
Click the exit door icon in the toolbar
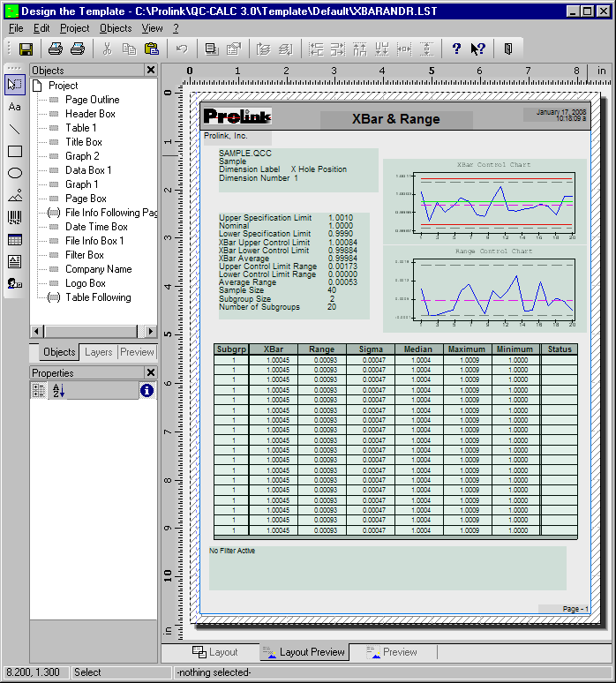coord(508,49)
